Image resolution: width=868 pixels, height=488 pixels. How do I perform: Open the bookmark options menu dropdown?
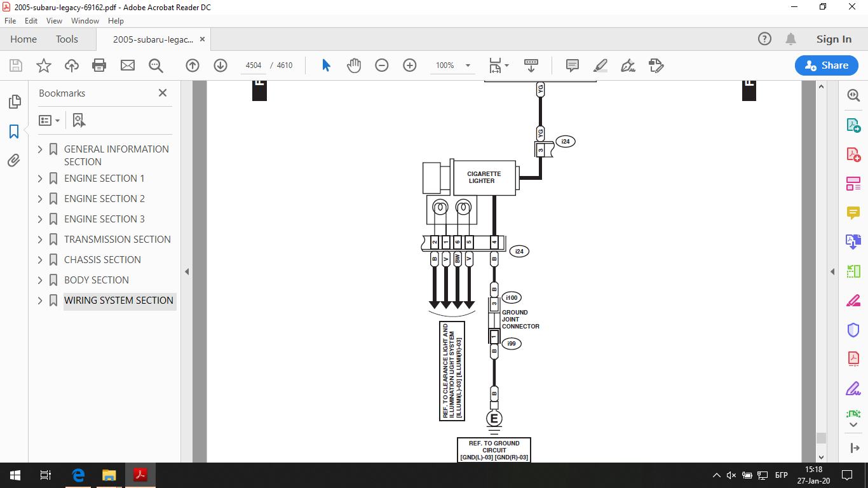(x=49, y=120)
